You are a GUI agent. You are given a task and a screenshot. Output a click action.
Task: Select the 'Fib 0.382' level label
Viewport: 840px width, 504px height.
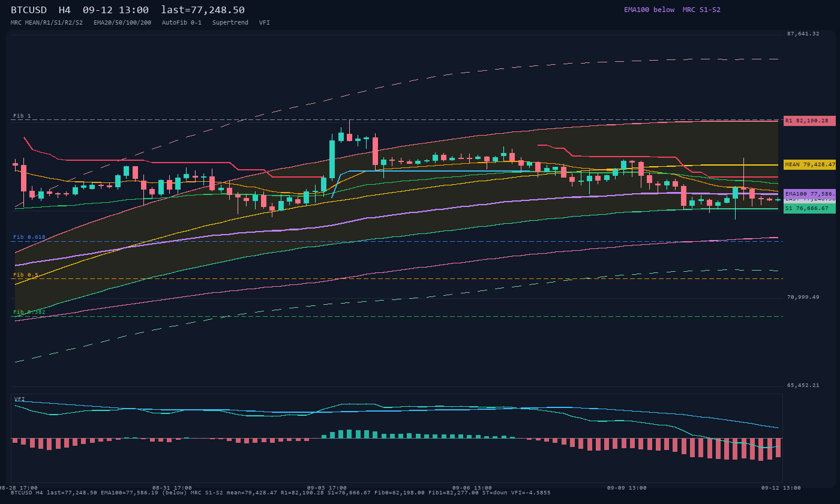coord(29,312)
